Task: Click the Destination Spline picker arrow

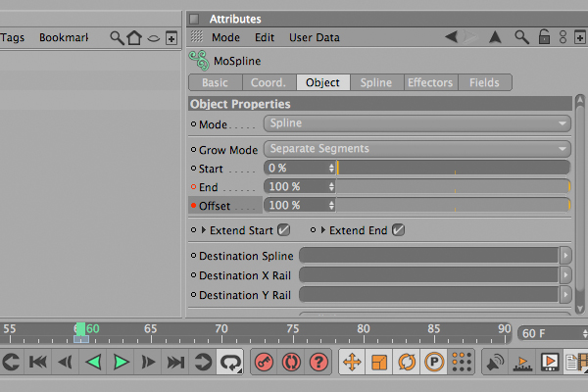Action: [x=565, y=256]
